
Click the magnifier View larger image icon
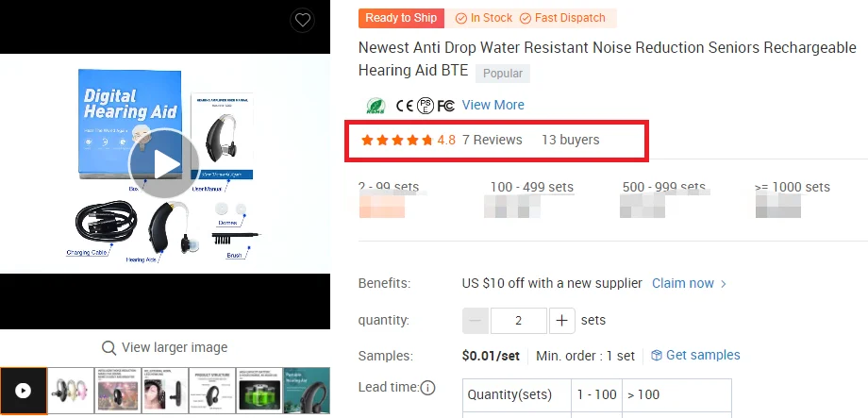point(109,347)
